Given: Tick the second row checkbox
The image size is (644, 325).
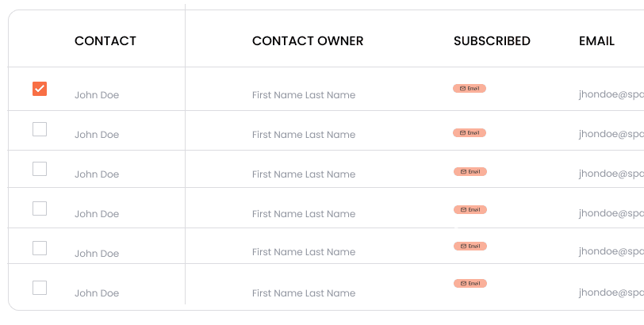Looking at the screenshot, I should [40, 129].
